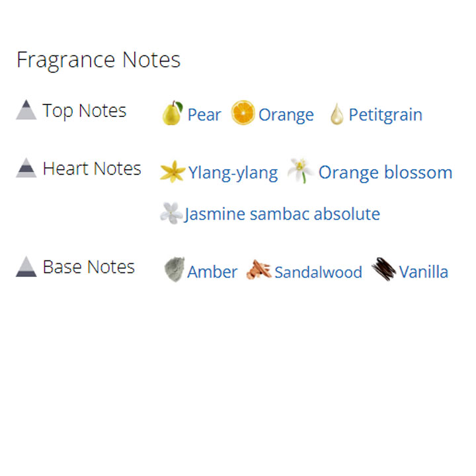Select the Orange blossom link
The width and height of the screenshot is (476, 476).
tap(385, 173)
